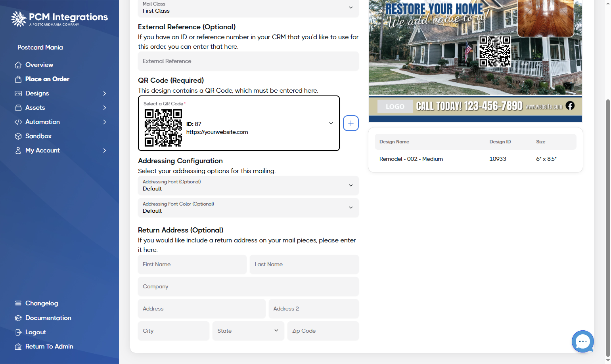Open the Addressing Font dropdown
This screenshot has width=611, height=364.
tap(248, 185)
